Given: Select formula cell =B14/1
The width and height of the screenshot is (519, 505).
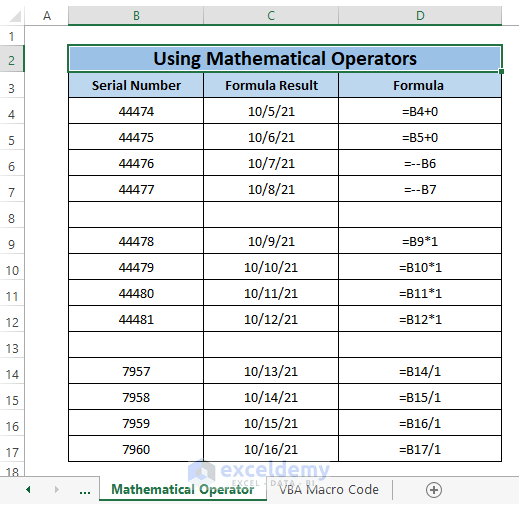Looking at the screenshot, I should click(x=420, y=371).
